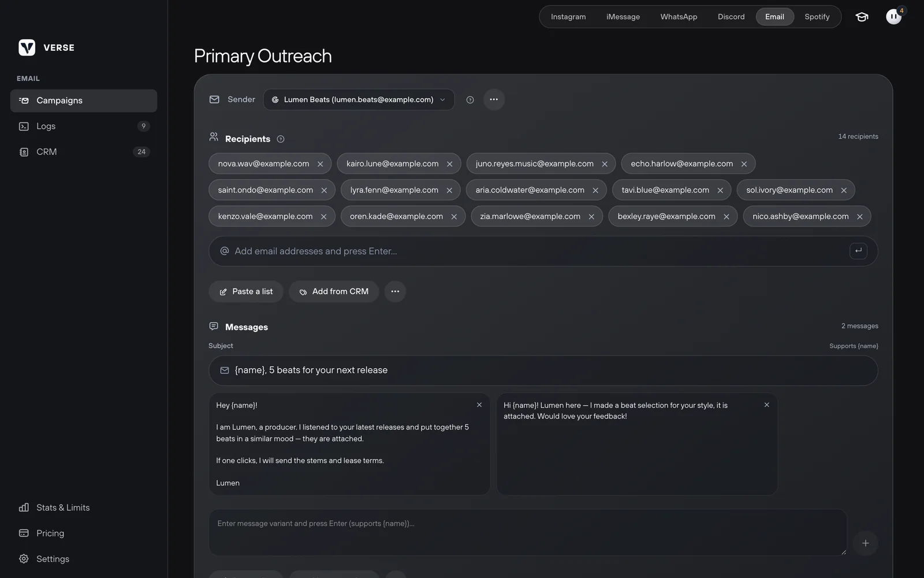Open the graduation cap tutorial icon
The width and height of the screenshot is (924, 578).
click(862, 17)
